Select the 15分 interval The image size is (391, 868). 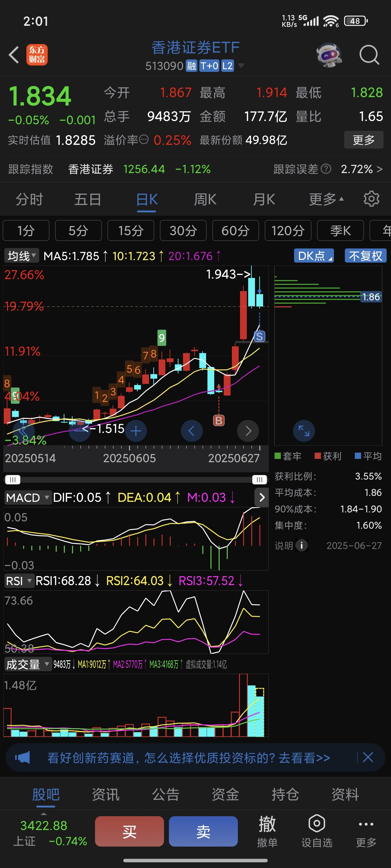[131, 231]
